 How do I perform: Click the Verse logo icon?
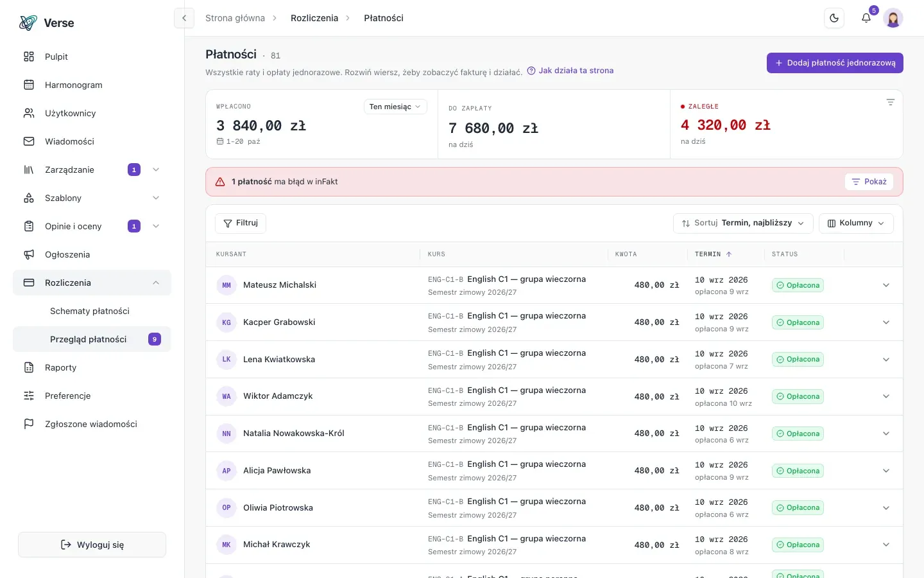coord(28,23)
